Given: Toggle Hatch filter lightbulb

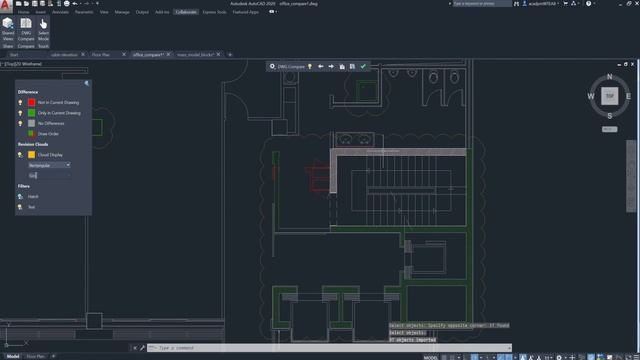Looking at the screenshot, I should 20,196.
